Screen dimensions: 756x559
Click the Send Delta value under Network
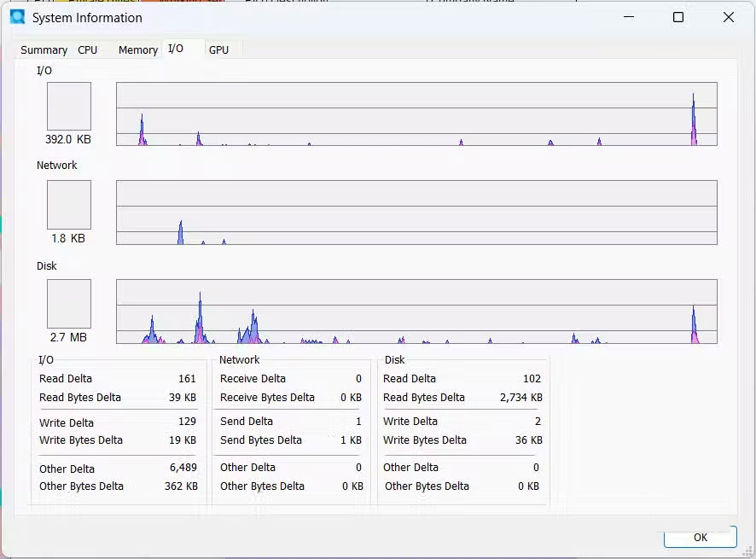pyautogui.click(x=360, y=421)
